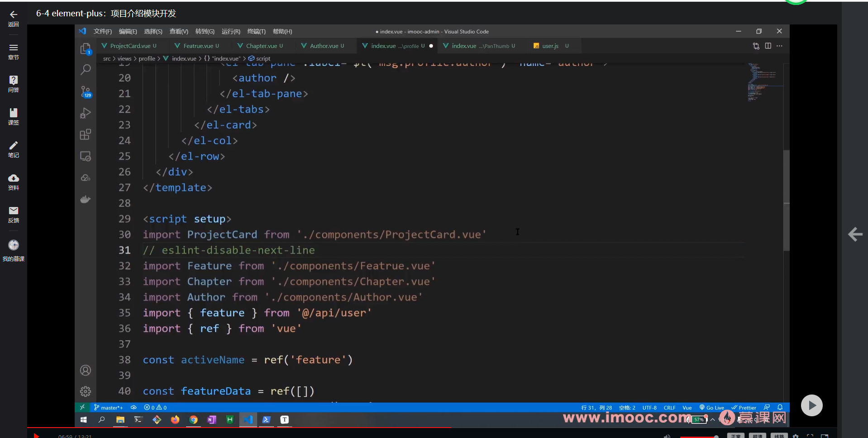Screen dimensions: 868x438
Task: Click Prettier in the status bar
Action: tap(744, 407)
